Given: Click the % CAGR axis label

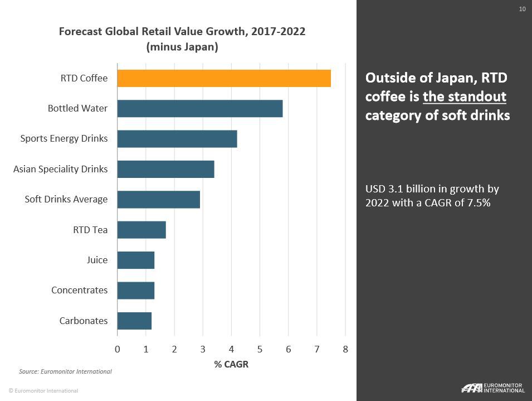Looking at the screenshot, I should [231, 364].
